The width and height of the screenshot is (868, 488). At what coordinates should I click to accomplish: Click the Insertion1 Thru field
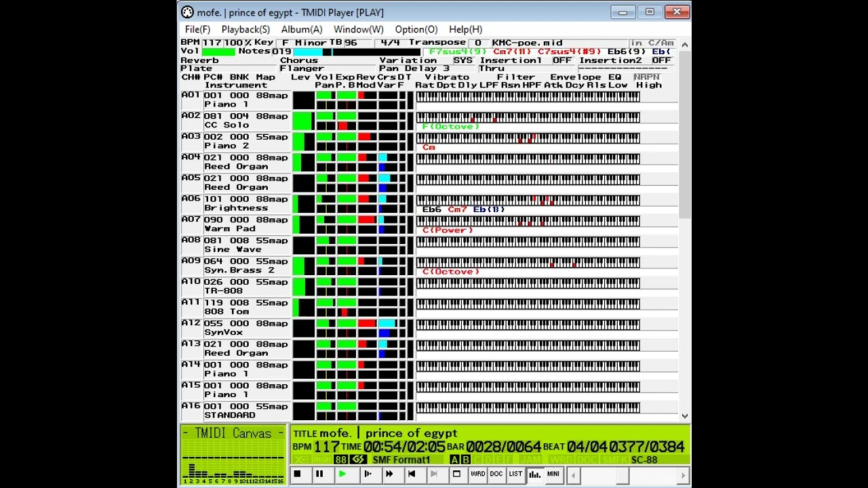coord(528,68)
